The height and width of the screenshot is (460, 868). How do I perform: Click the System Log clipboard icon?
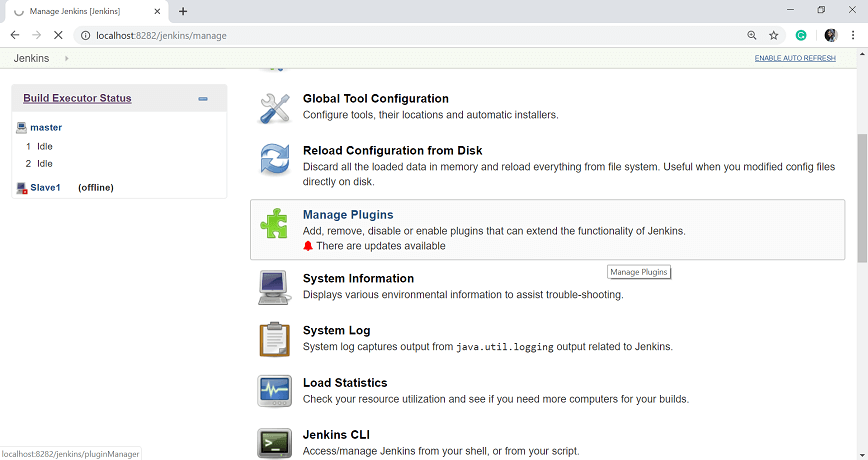[275, 339]
